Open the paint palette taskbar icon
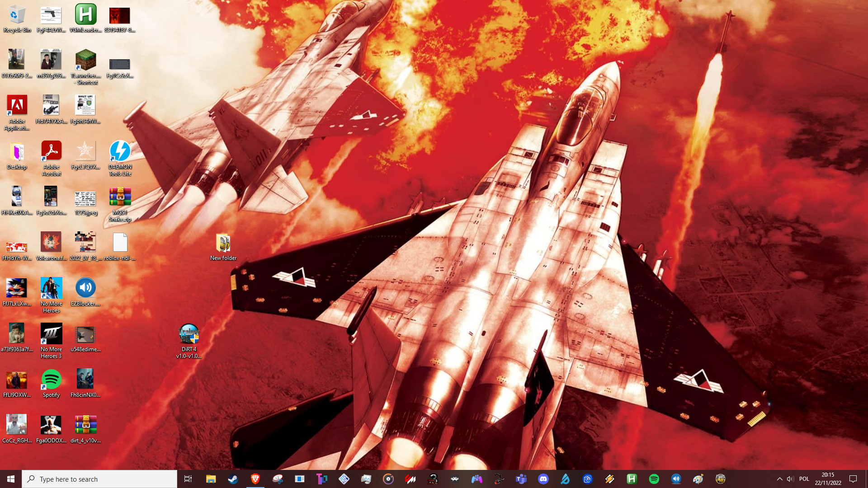868x488 pixels. coord(698,479)
